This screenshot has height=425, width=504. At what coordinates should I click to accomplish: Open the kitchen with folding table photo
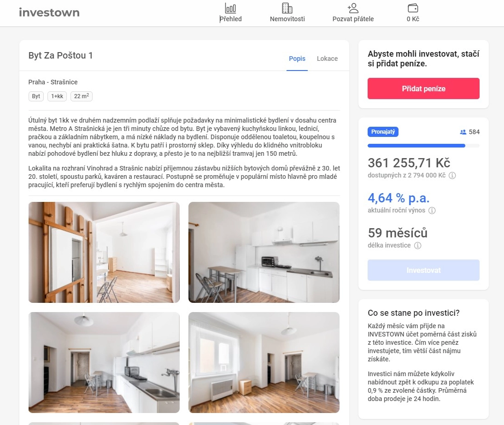coord(264,252)
